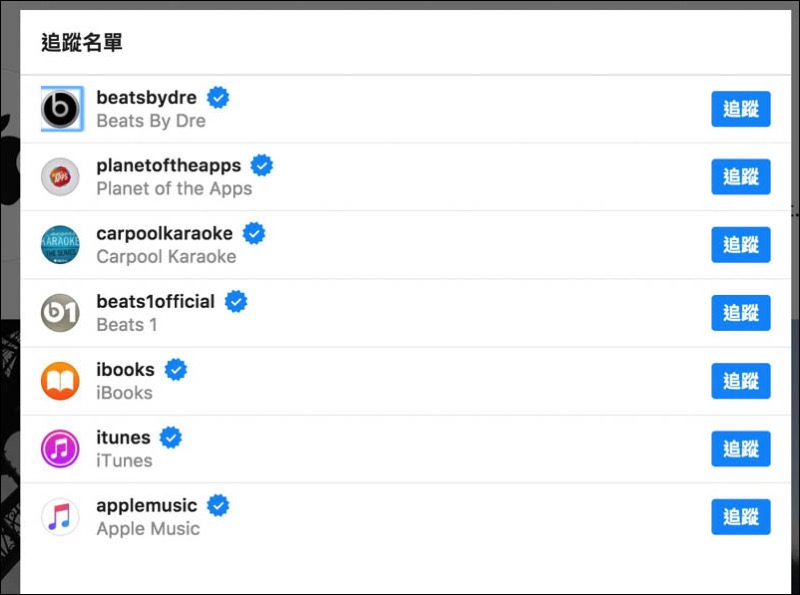Screen dimensions: 800x595
Task: Follow the planetoftheapps account
Action: tap(741, 177)
